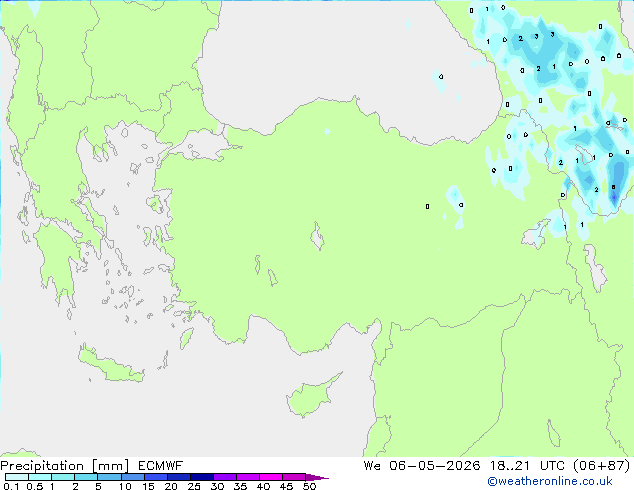Click the legend value "0.5"
634x490 pixels.
[x=34, y=486]
